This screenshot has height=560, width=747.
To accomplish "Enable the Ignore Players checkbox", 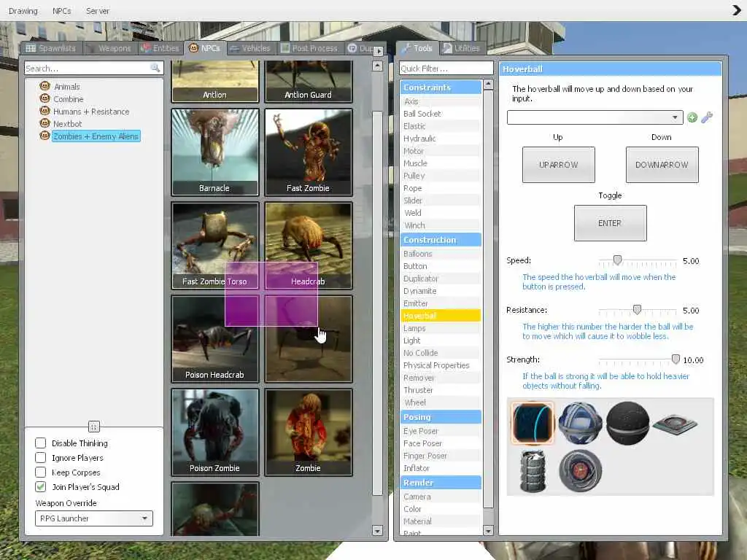I will (41, 458).
